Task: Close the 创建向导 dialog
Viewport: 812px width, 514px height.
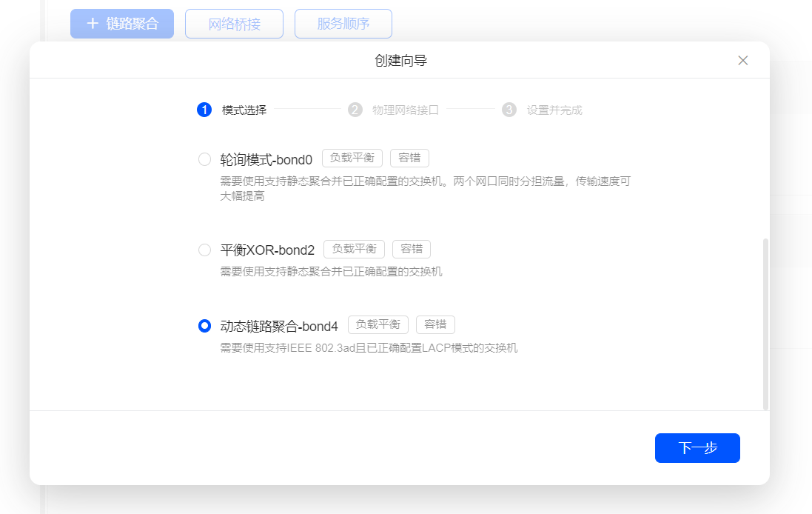Action: tap(742, 61)
